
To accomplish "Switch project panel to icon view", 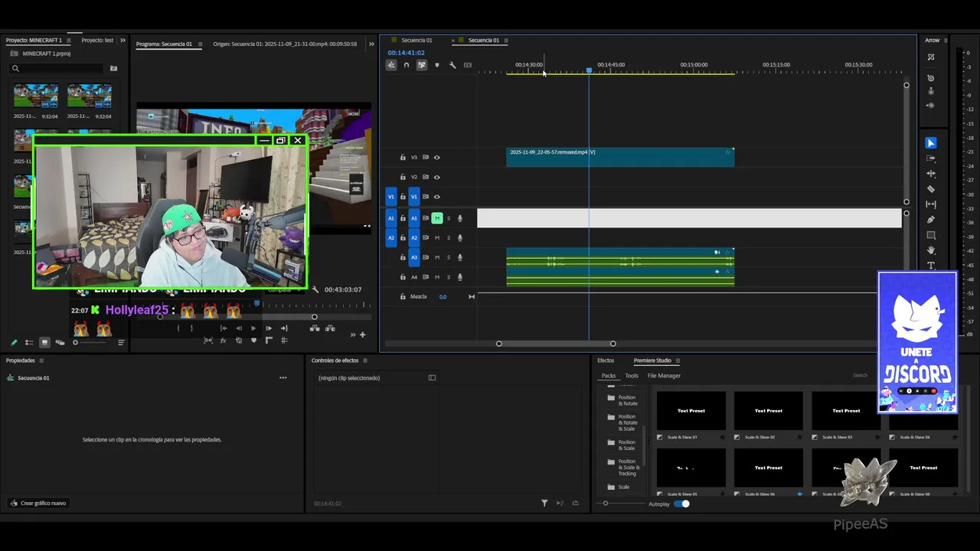I will tap(44, 342).
